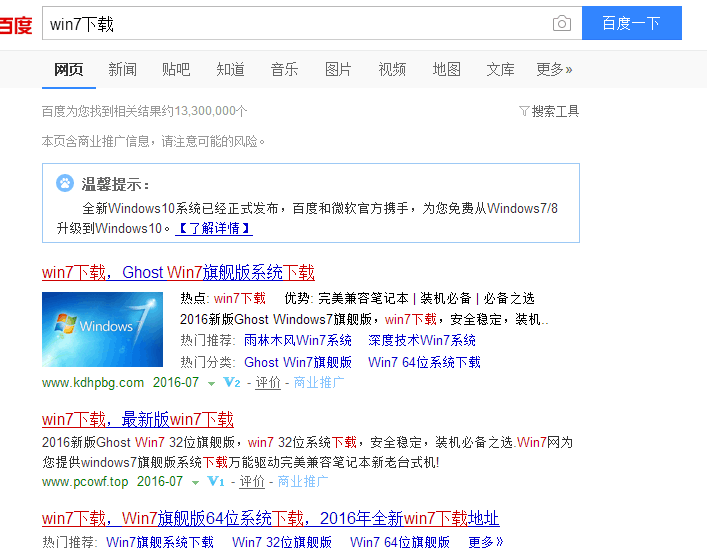Open the 地图 tab
Screen dimensions: 707x558
pos(446,69)
